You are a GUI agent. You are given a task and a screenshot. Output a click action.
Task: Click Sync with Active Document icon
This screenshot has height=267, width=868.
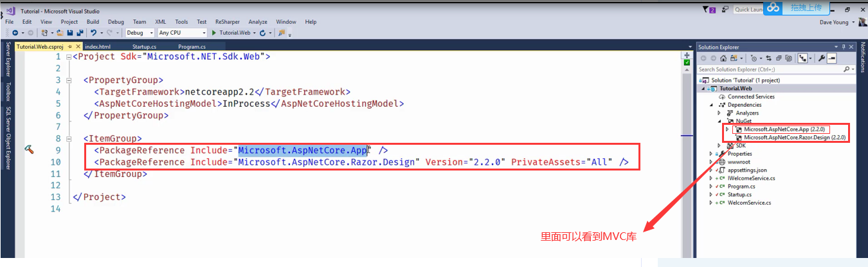click(768, 58)
